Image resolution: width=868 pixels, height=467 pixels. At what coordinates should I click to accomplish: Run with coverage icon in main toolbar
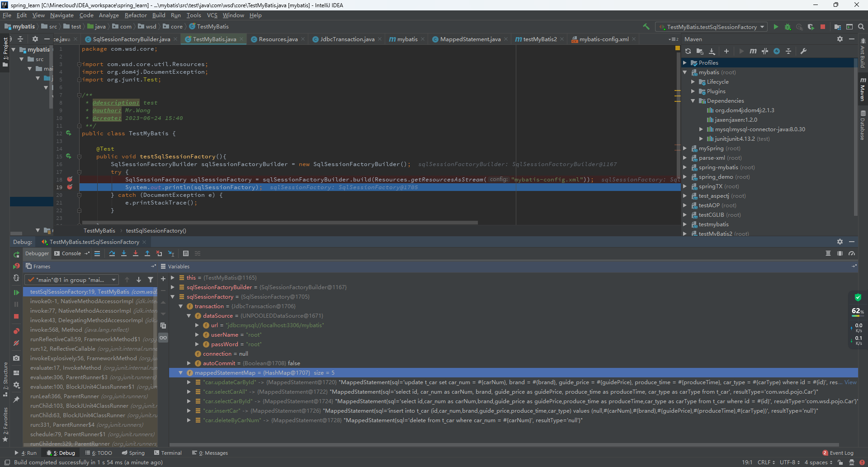(811, 27)
